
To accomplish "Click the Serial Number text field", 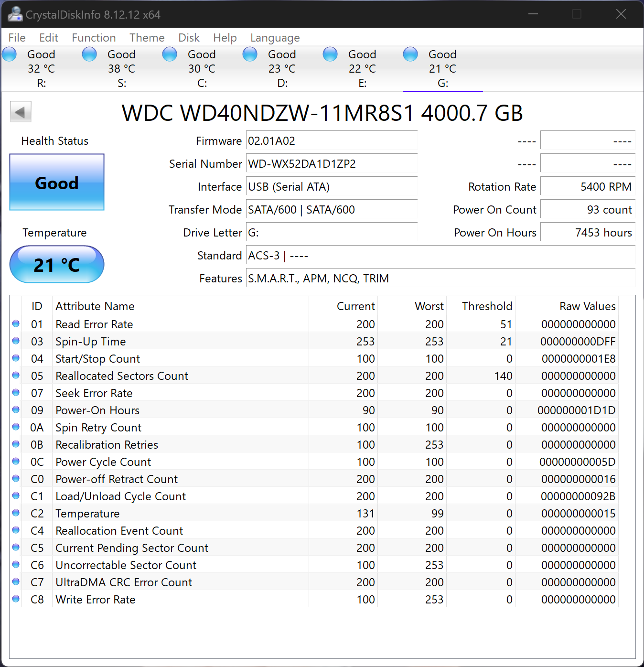I will point(332,163).
